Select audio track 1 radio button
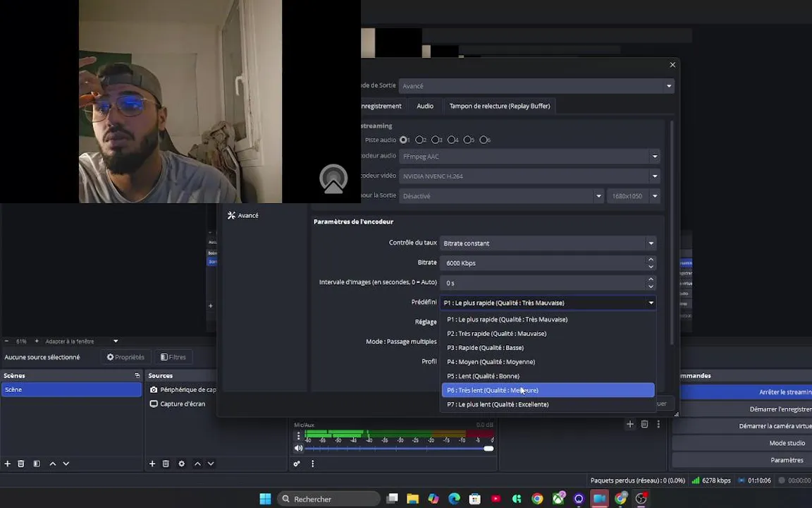 point(403,140)
